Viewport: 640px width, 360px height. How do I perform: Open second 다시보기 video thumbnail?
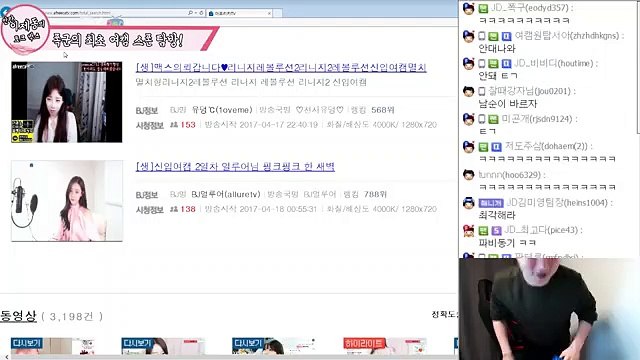(x=163, y=346)
